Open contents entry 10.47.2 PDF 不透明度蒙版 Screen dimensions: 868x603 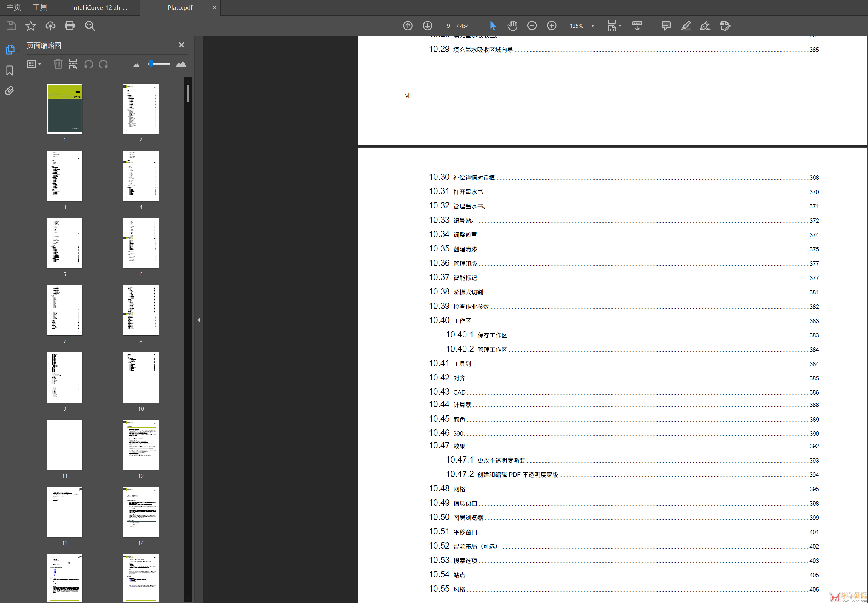click(632, 475)
